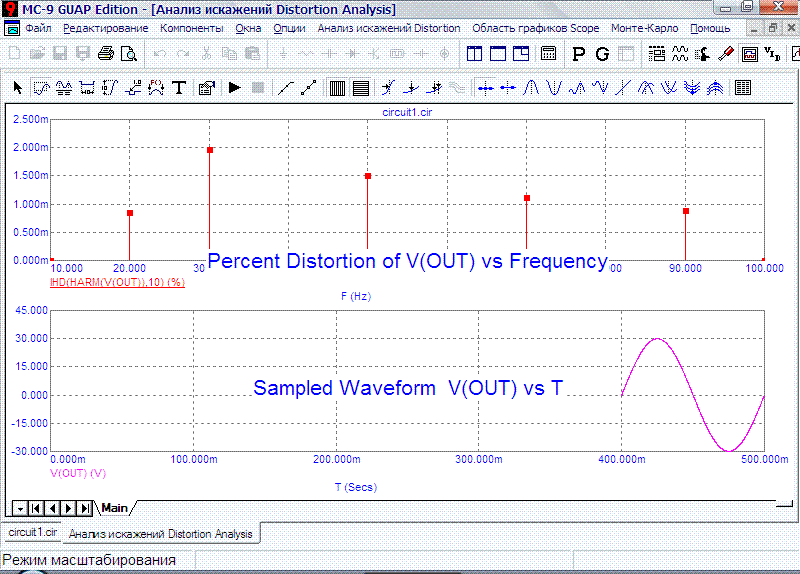Click the Inflection cursor function icon
This screenshot has height=574, width=800.
click(x=623, y=88)
